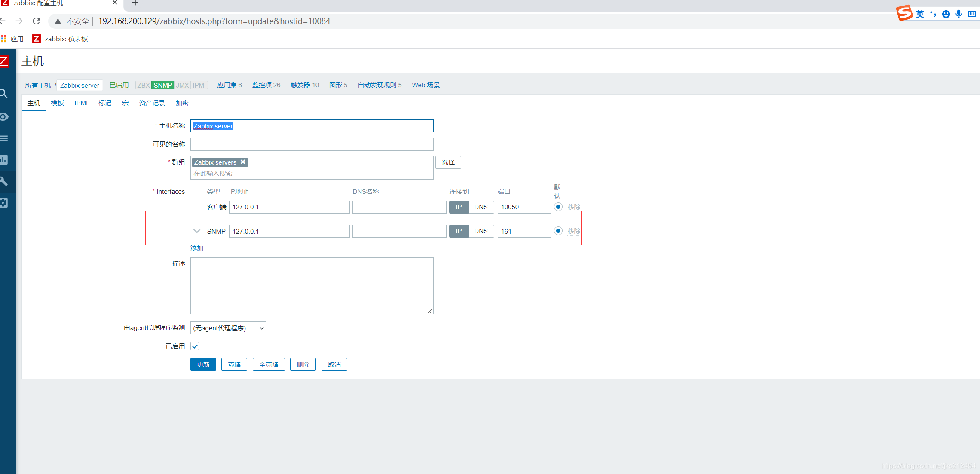Open the agent proxy monitoring dropdown
The image size is (980, 474).
click(228, 328)
